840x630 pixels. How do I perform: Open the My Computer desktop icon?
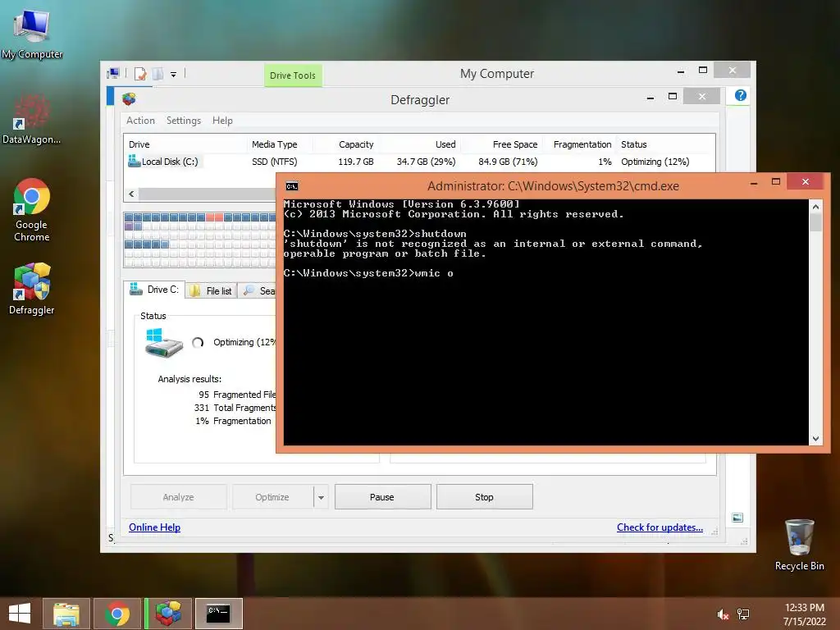pyautogui.click(x=32, y=33)
